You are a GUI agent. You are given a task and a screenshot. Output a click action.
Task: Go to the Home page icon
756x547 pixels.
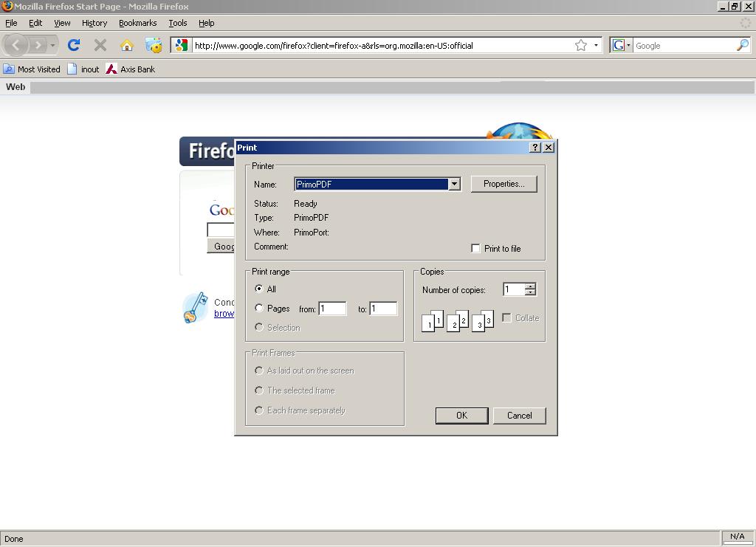[x=127, y=45]
